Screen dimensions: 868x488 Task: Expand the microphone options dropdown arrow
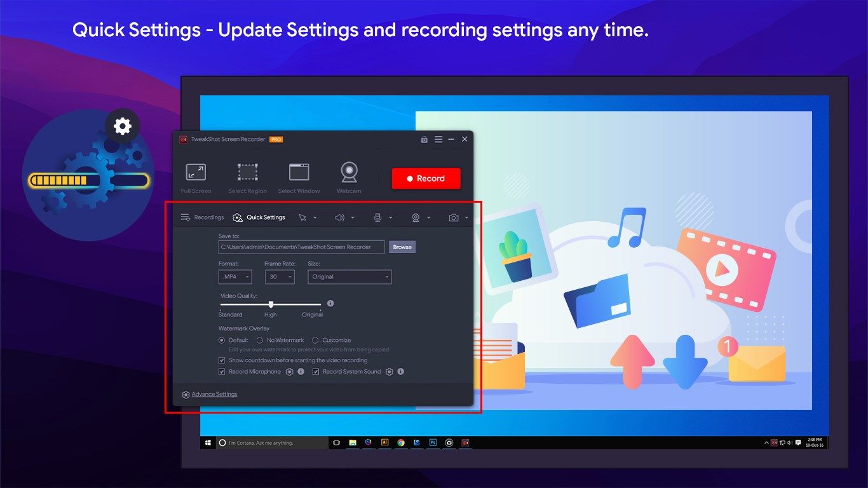coord(390,218)
